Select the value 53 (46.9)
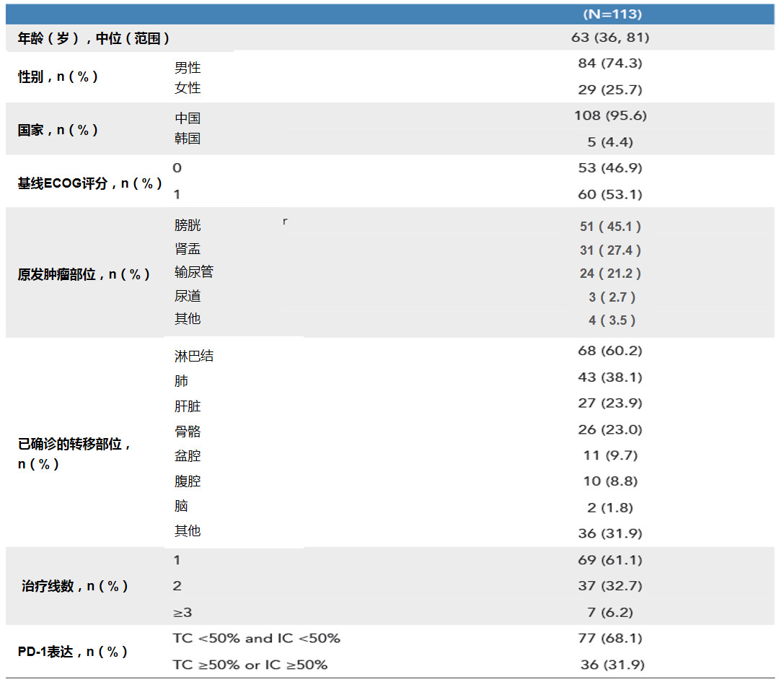Image resolution: width=784 pixels, height=682 pixels. [x=610, y=167]
